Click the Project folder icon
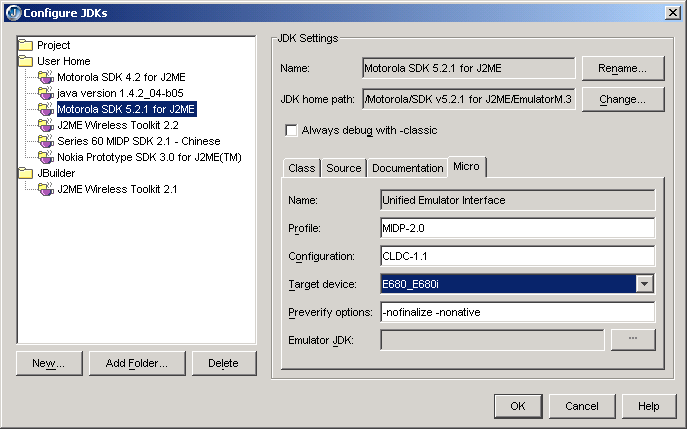The height and width of the screenshot is (429, 687). (26, 45)
